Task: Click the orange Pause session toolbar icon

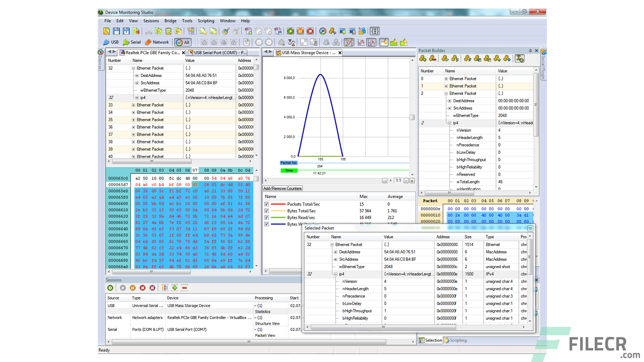Action: (300, 31)
